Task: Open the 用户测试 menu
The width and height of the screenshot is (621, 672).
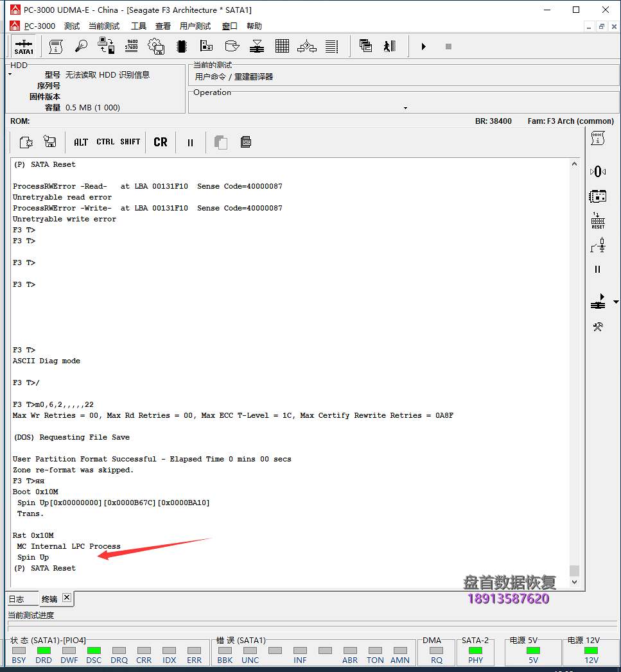Action: tap(195, 26)
